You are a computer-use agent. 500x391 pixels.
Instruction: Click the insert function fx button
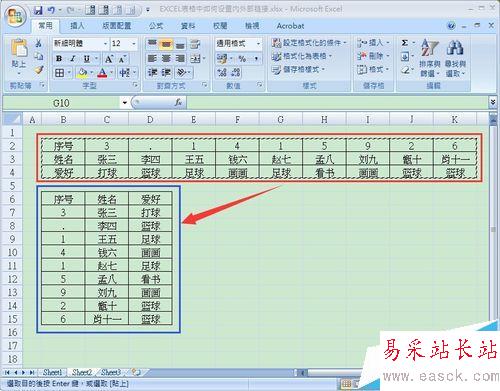(x=178, y=103)
